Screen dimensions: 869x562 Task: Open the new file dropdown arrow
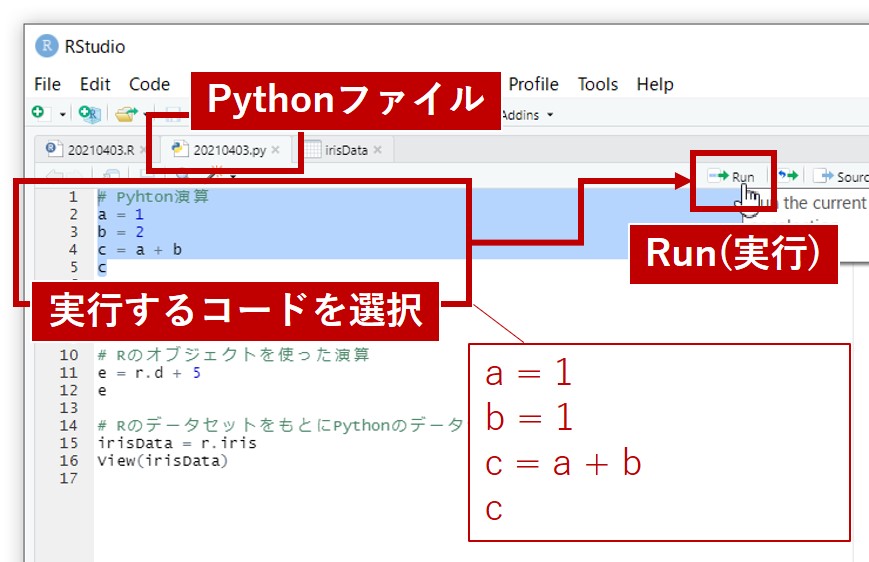point(62,115)
